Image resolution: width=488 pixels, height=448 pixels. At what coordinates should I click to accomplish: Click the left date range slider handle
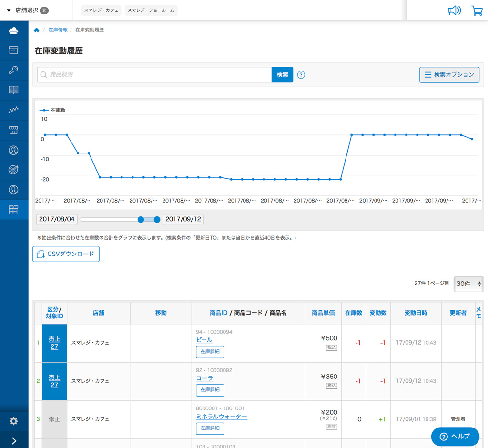point(141,220)
